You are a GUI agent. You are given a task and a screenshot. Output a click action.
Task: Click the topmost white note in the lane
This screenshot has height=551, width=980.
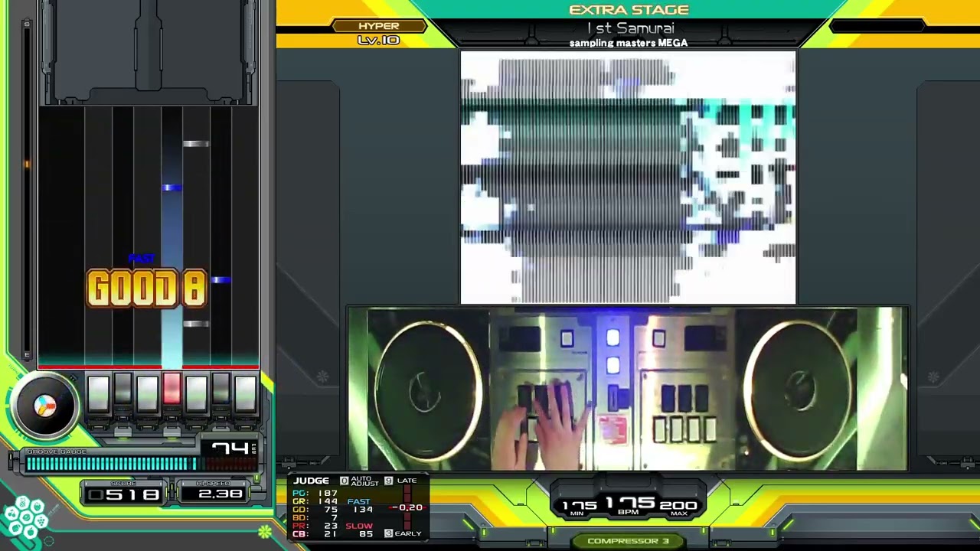(196, 143)
